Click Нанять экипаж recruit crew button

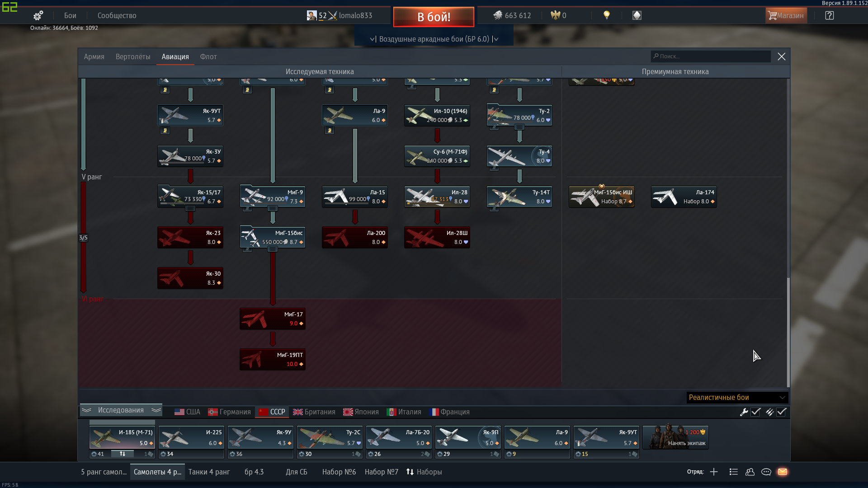pos(675,437)
